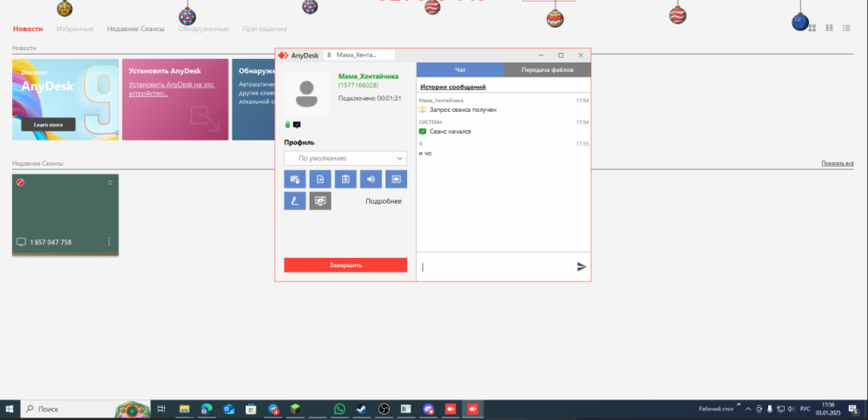Viewport: 868px width, 420px height.
Task: Toggle whiteboard drawing permission icon
Action: point(294,200)
